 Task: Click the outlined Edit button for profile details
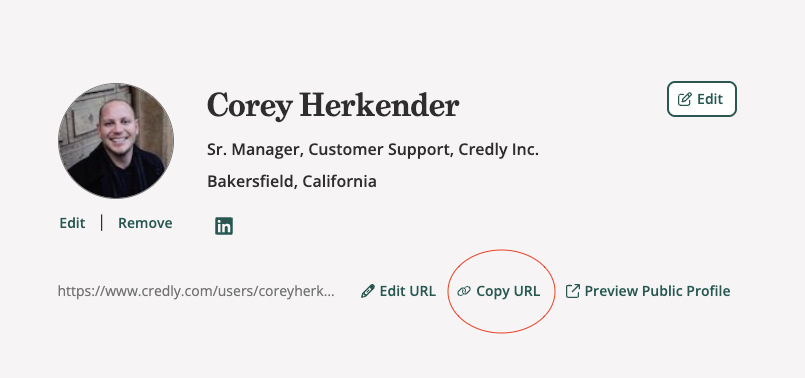point(702,99)
